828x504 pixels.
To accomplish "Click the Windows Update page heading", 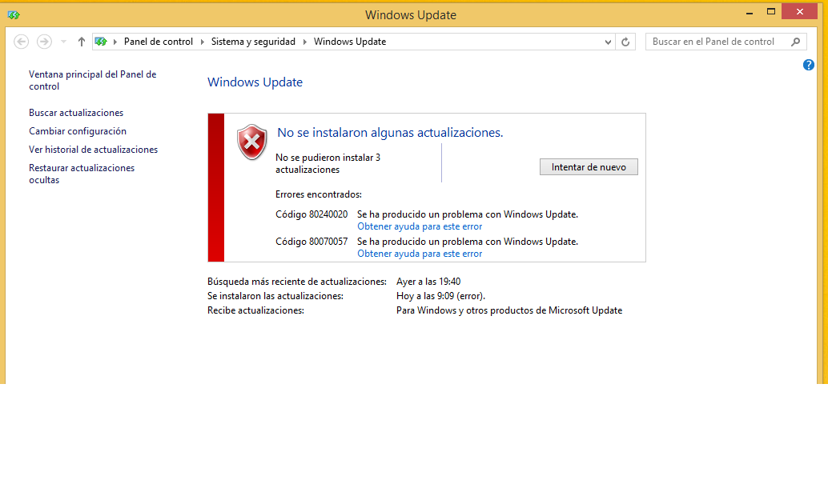I will tap(255, 82).
